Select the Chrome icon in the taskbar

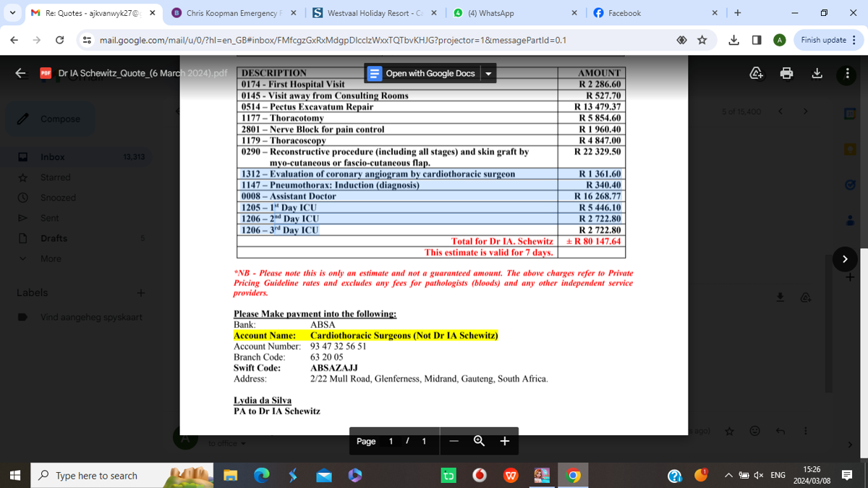click(573, 476)
